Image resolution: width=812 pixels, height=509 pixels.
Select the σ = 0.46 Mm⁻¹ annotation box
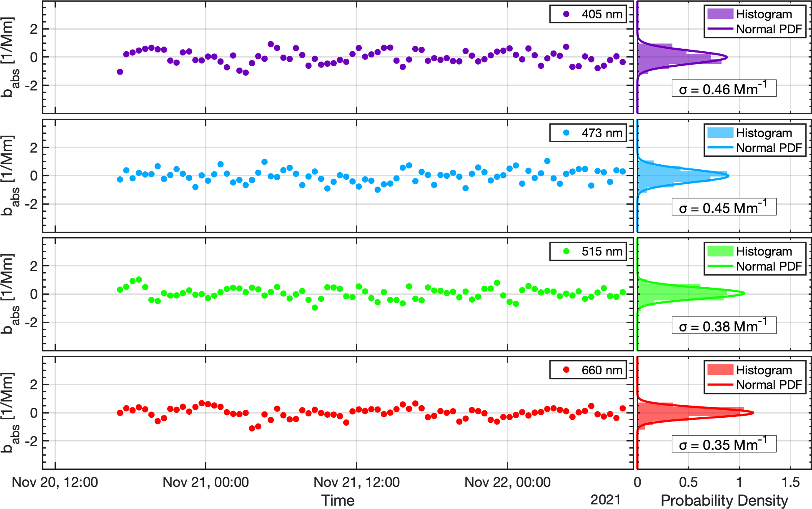point(724,88)
